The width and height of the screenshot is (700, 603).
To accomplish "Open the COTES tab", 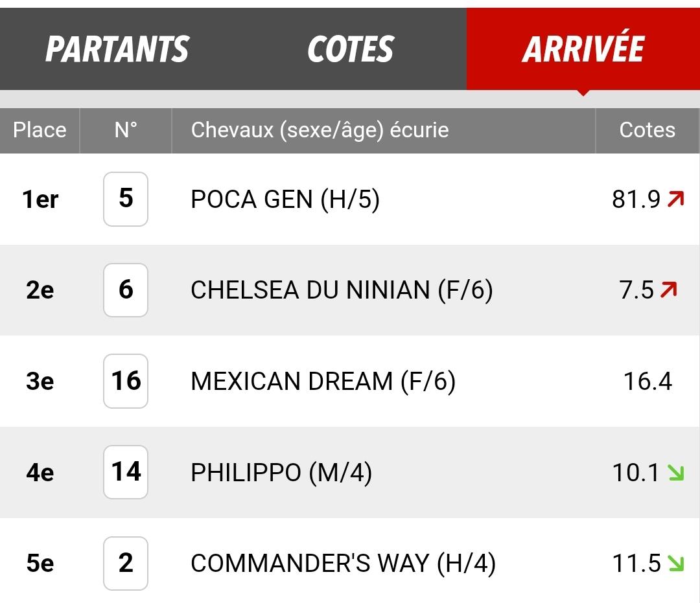I will [351, 49].
